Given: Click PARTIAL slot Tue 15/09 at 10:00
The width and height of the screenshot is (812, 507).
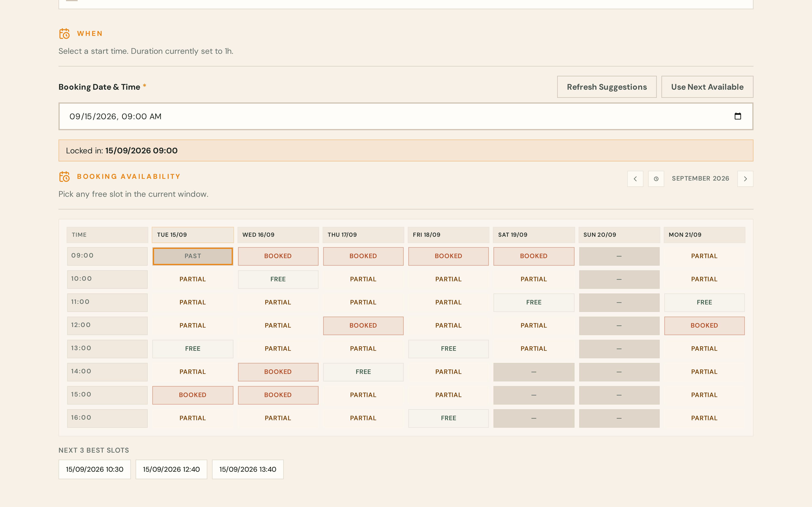Looking at the screenshot, I should pos(193,279).
